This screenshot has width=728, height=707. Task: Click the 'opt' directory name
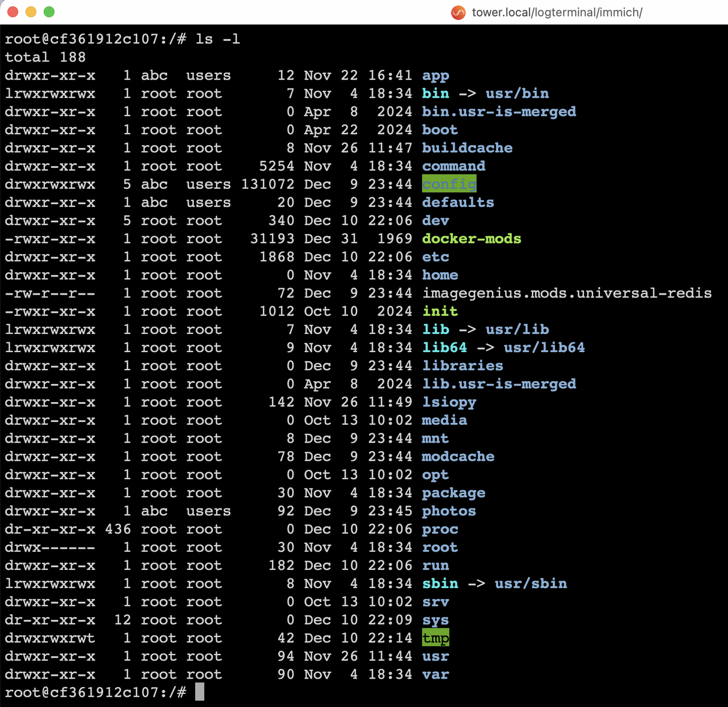click(x=436, y=475)
